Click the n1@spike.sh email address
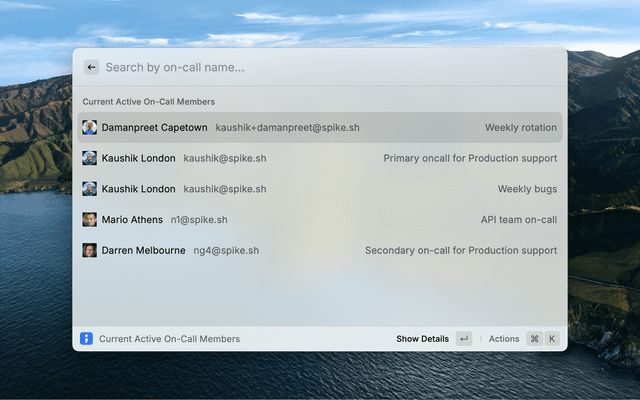 [199, 220]
